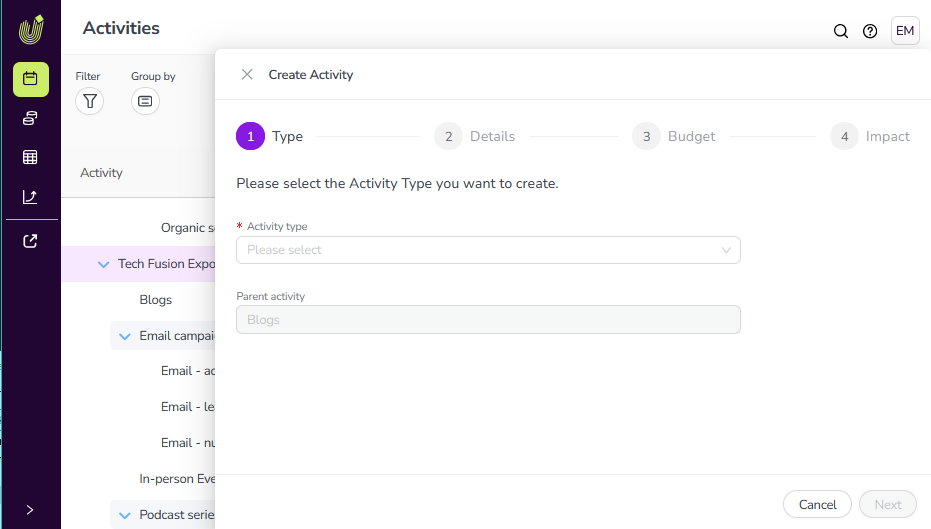Open the table grid view icon
931x529 pixels.
pyautogui.click(x=30, y=157)
